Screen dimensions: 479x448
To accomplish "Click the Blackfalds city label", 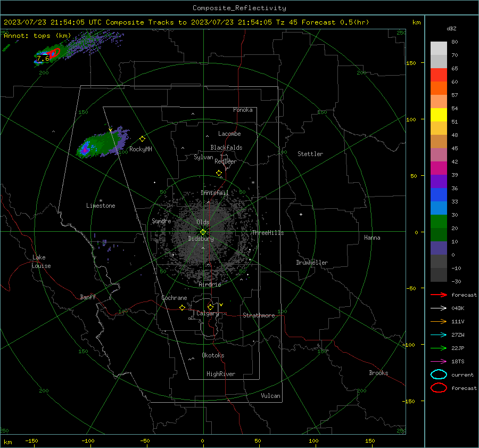I will pyautogui.click(x=226, y=148).
